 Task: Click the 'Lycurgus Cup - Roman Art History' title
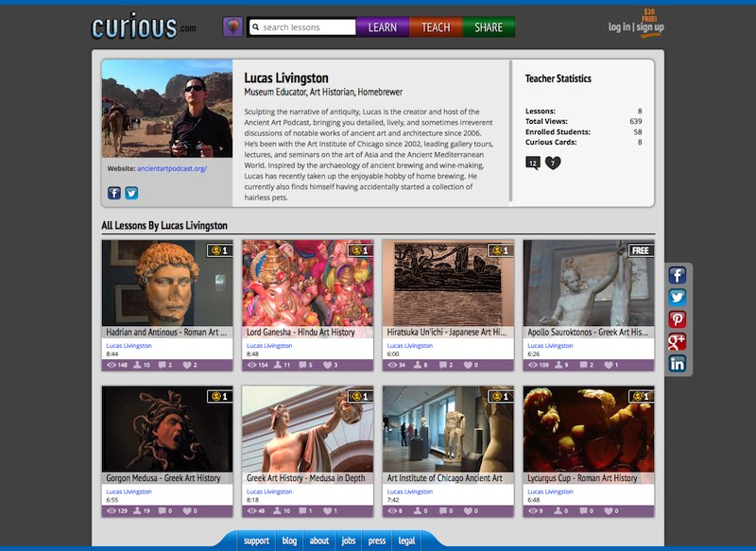[582, 478]
